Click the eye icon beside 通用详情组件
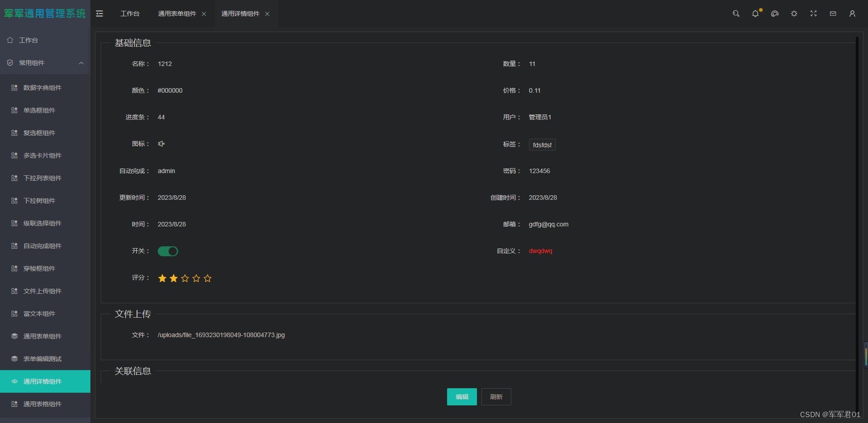 tap(14, 381)
